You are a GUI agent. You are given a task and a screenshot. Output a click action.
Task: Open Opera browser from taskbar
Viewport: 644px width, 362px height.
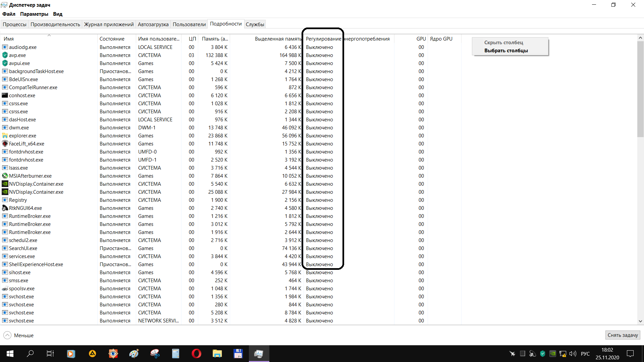tap(197, 354)
